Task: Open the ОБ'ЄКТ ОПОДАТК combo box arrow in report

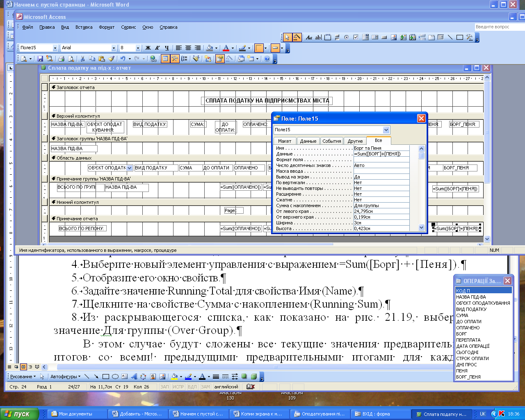Action: coord(130,168)
